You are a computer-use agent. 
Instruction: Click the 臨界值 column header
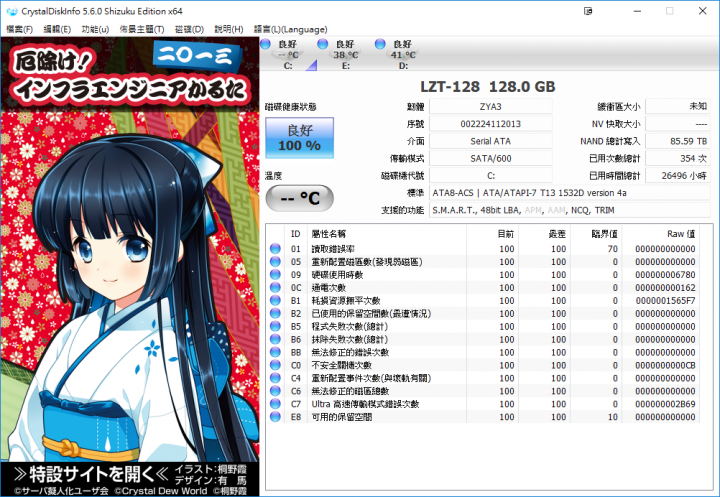click(596, 234)
